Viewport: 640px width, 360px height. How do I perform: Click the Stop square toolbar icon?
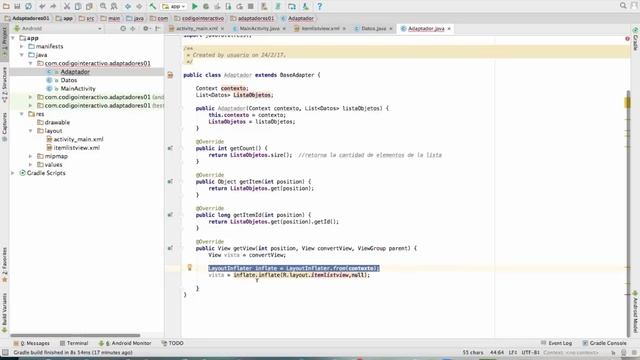(x=251, y=6)
